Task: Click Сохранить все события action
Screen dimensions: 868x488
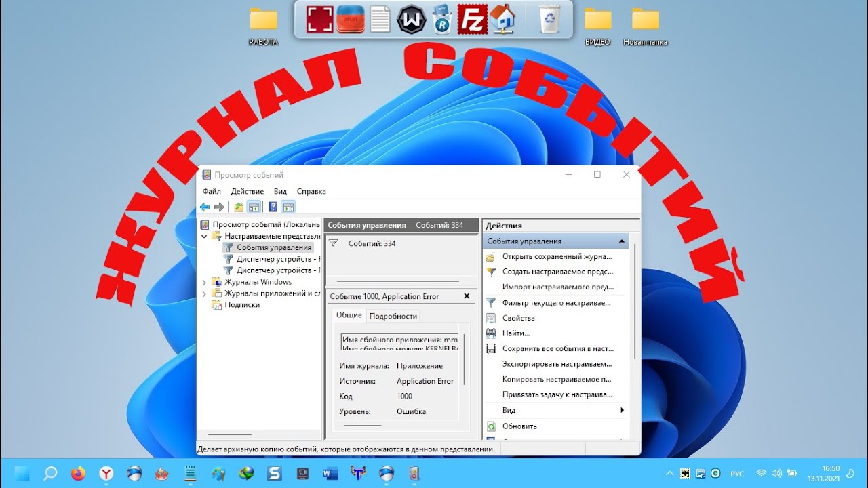Action: tap(557, 349)
